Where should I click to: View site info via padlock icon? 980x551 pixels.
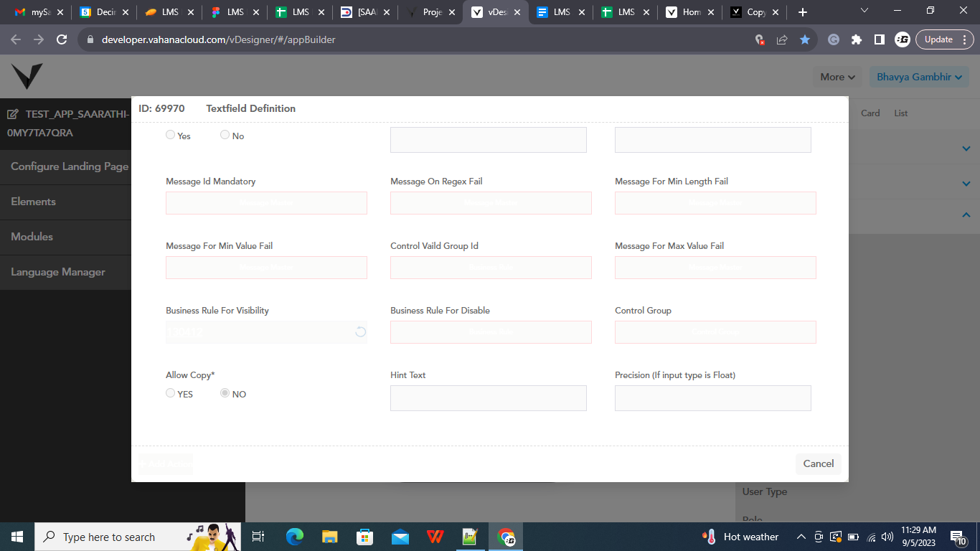tap(90, 40)
